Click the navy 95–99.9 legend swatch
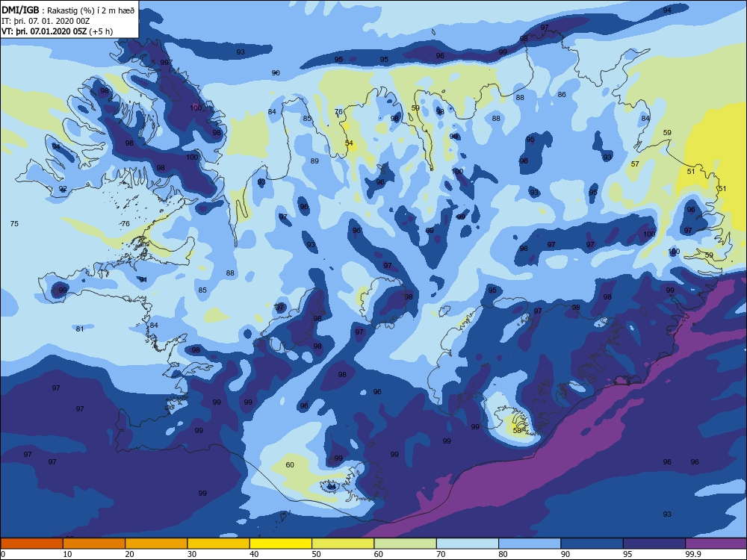Viewport: 747px width, 560px height. 654,544
